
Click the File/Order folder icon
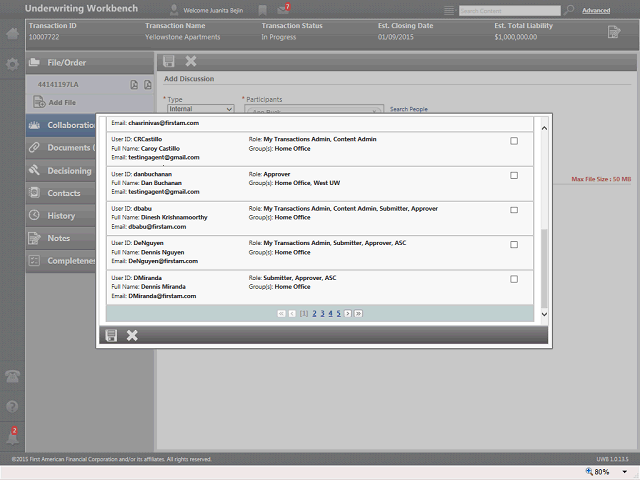coord(34,62)
